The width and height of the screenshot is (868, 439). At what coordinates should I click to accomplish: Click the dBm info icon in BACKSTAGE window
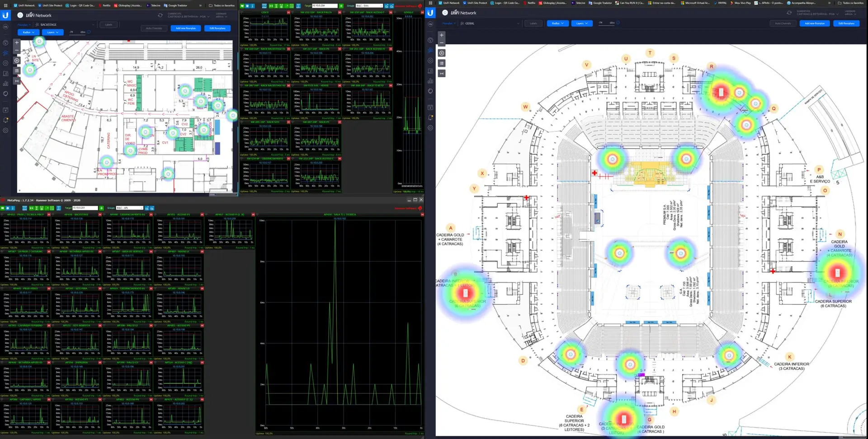tap(89, 32)
